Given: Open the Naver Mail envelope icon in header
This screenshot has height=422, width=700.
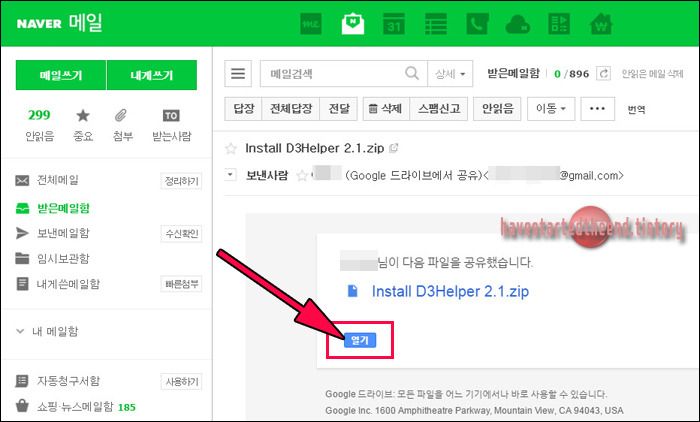Looking at the screenshot, I should click(x=353, y=24).
